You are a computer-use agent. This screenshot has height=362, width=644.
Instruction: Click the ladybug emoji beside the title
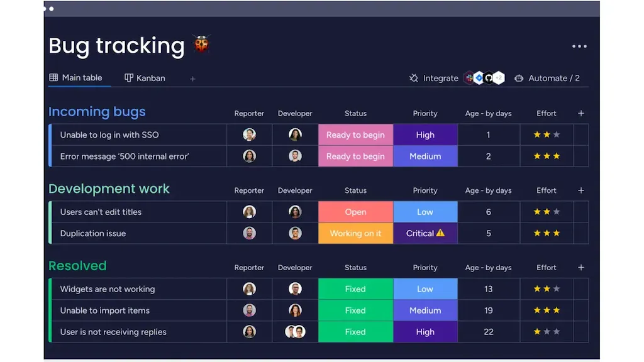point(201,45)
